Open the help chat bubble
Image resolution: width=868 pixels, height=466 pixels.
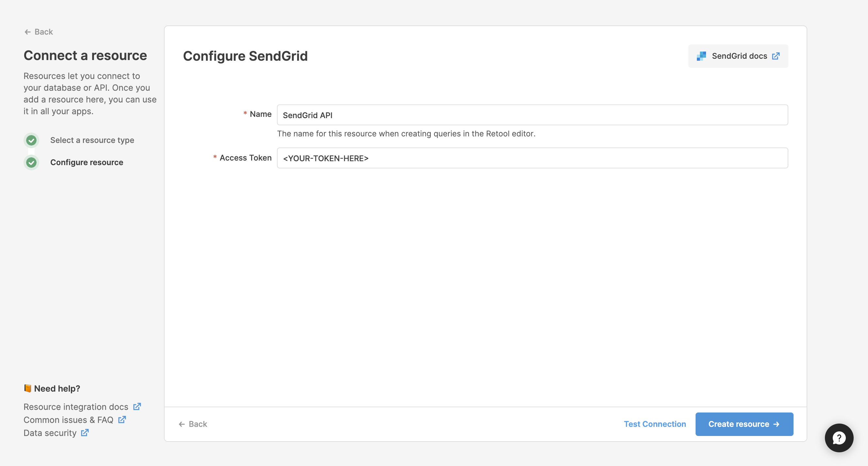pos(839,438)
